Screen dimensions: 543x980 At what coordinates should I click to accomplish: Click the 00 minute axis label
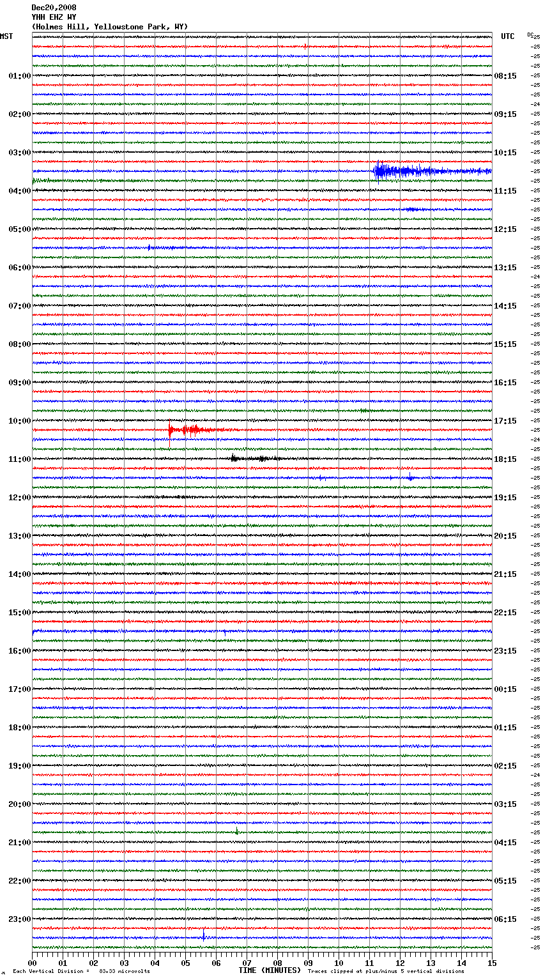32,963
